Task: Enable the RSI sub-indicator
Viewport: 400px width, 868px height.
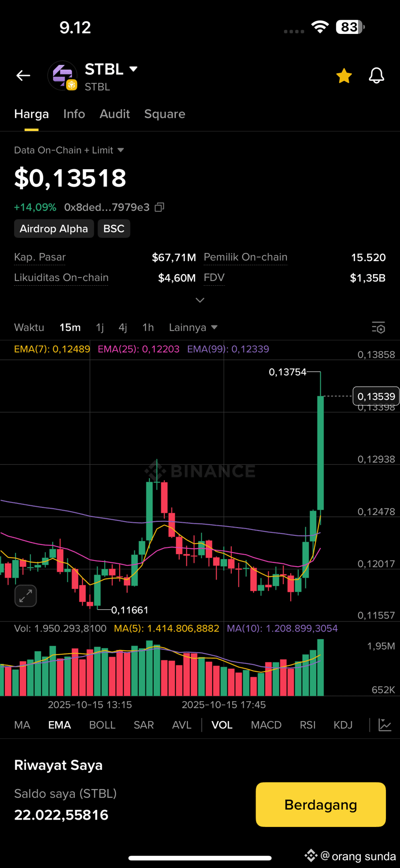Action: click(x=308, y=725)
